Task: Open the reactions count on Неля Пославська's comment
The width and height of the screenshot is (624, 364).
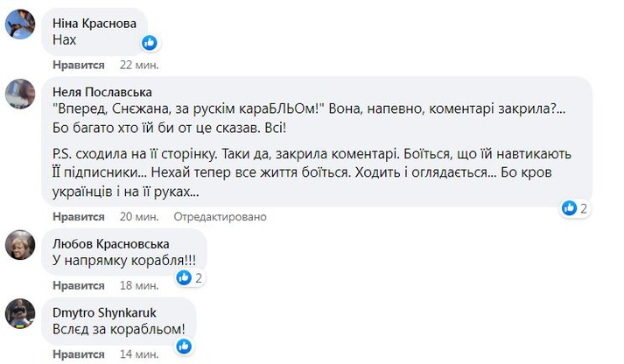Action: tap(575, 208)
